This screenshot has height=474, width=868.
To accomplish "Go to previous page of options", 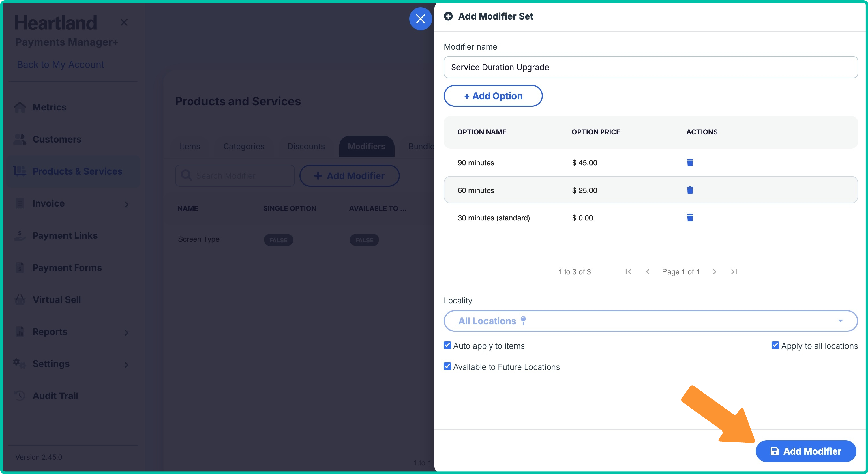I will 648,271.
